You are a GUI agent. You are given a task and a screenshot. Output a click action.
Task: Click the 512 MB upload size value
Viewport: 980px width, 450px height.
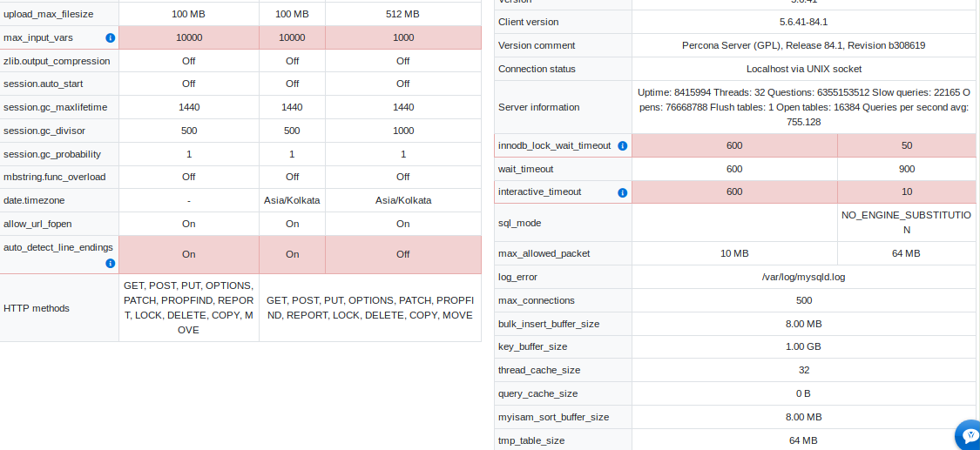pos(403,14)
